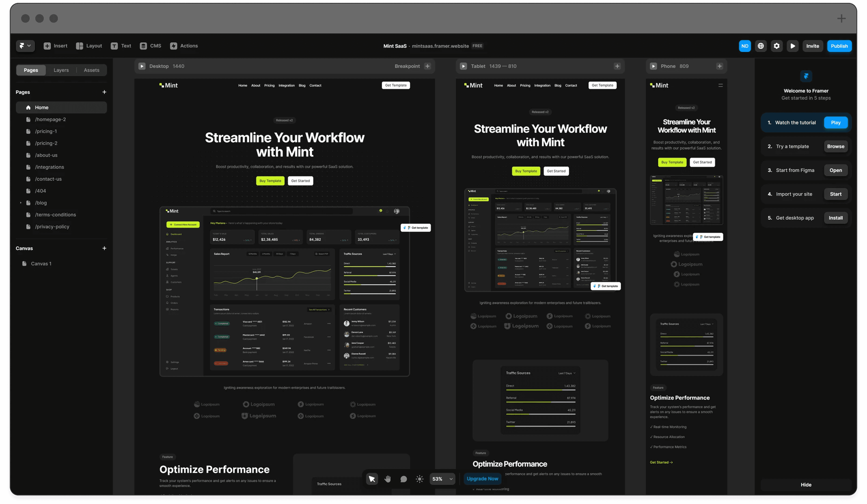This screenshot has width=867, height=504.
Task: Select the comment bubble tool
Action: point(404,479)
